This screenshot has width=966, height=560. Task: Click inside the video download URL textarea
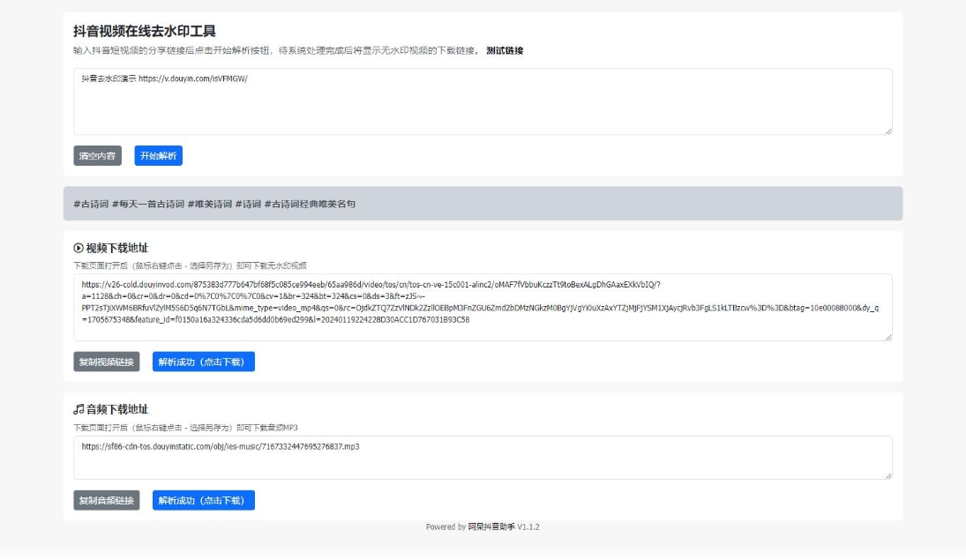tap(483, 308)
